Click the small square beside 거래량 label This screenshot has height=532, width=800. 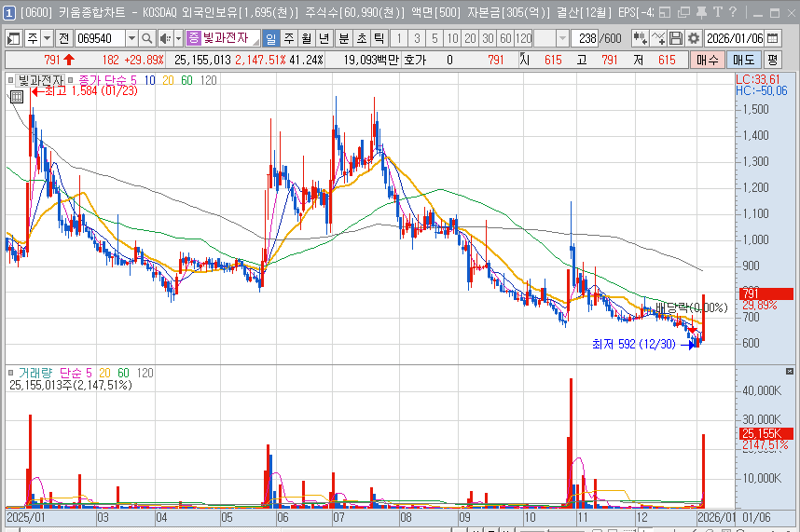click(10, 373)
